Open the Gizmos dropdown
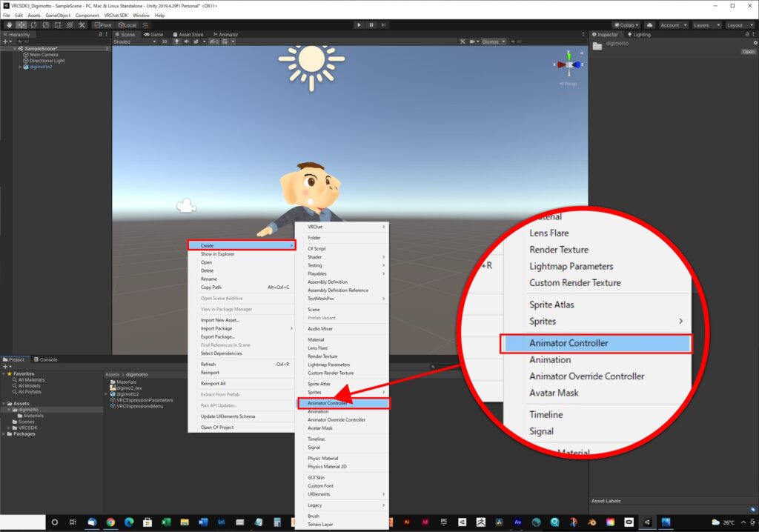 click(x=494, y=41)
